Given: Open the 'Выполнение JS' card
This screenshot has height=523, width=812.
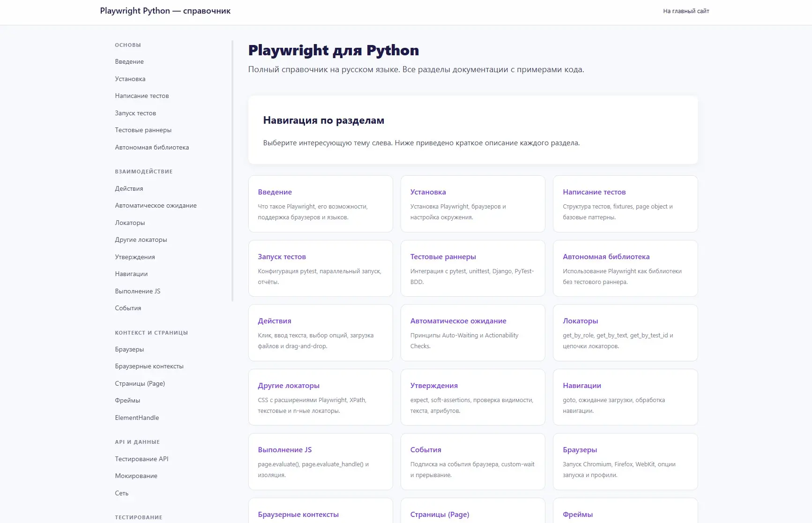Looking at the screenshot, I should pos(320,462).
